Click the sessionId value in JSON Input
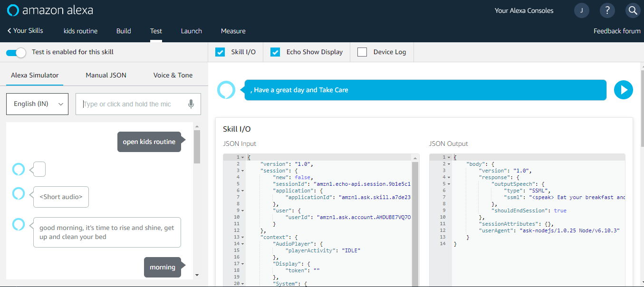This screenshot has height=287, width=644. point(362,184)
